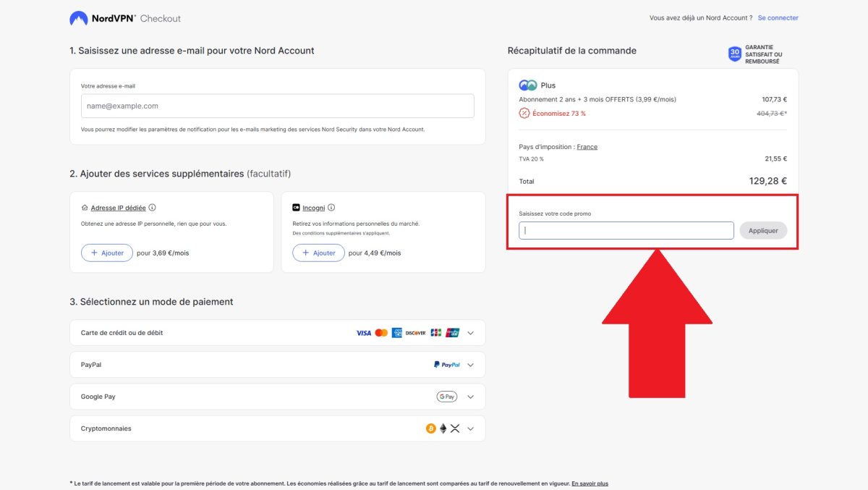Screen dimensions: 868x490
Task: Click the PayPal logo icon
Action: [x=446, y=365]
